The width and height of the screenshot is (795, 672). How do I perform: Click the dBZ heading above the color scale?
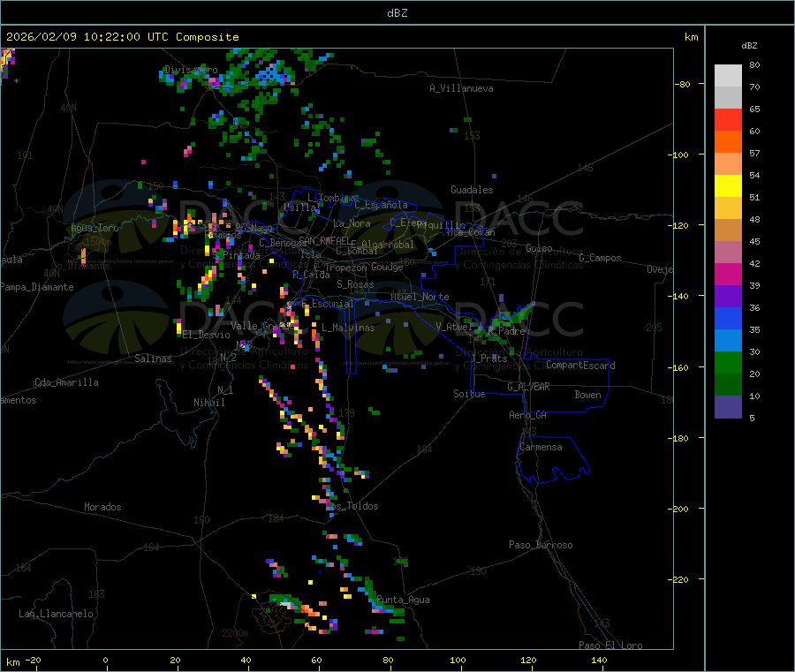749,46
